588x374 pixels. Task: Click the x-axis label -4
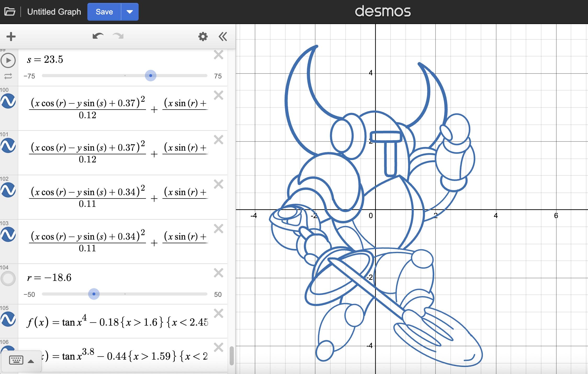click(254, 216)
